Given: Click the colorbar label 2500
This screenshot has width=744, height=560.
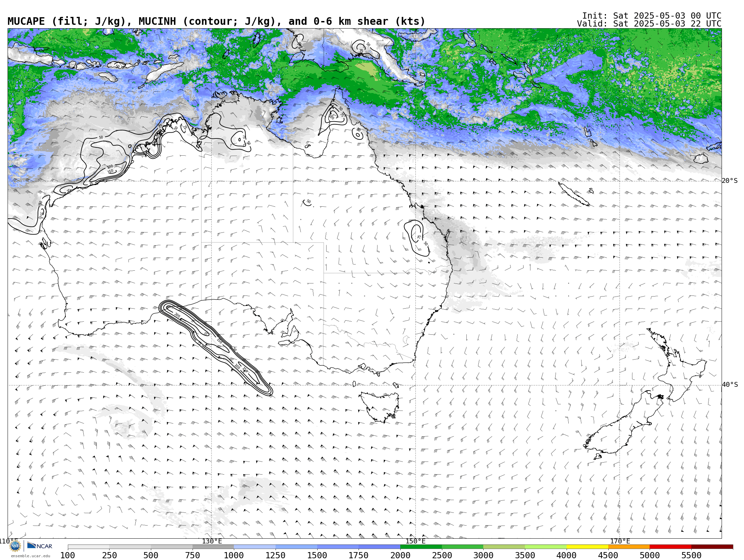Looking at the screenshot, I should [442, 555].
